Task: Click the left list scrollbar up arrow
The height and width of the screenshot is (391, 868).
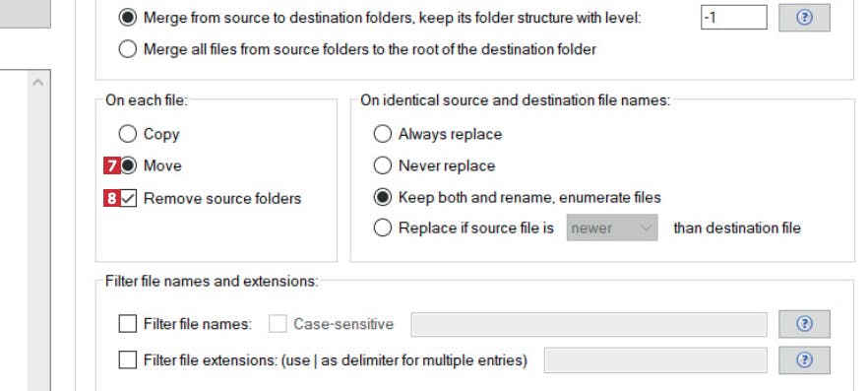Action: point(38,83)
